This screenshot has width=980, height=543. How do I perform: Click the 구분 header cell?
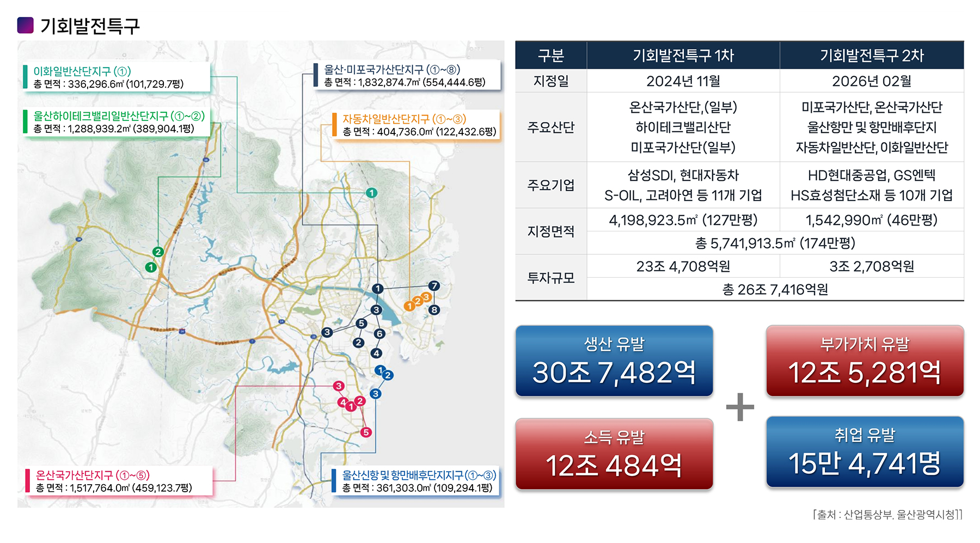(551, 55)
